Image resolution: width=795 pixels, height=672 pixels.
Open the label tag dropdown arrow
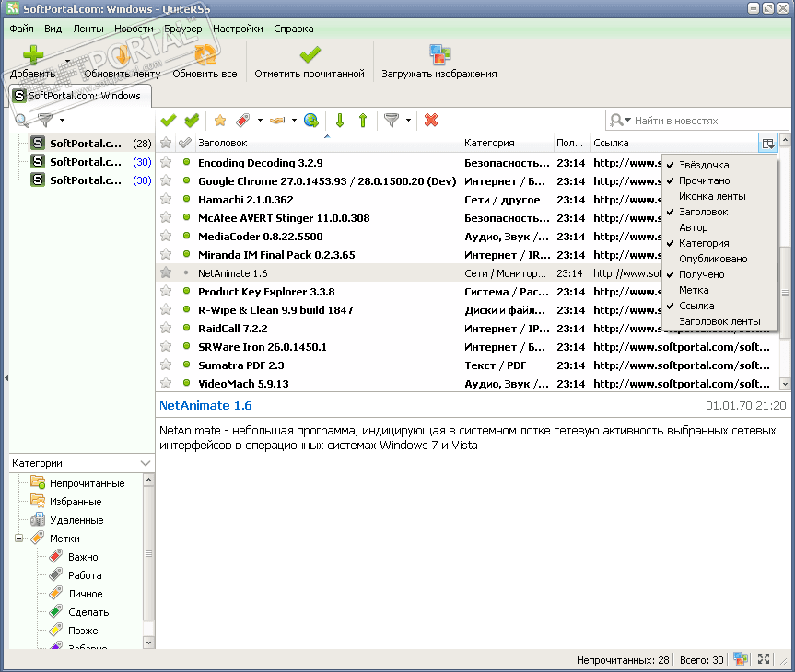click(260, 120)
